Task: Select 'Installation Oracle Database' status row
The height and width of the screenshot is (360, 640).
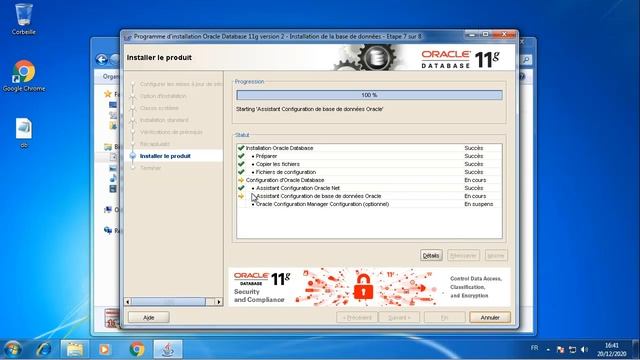Action: (369, 148)
